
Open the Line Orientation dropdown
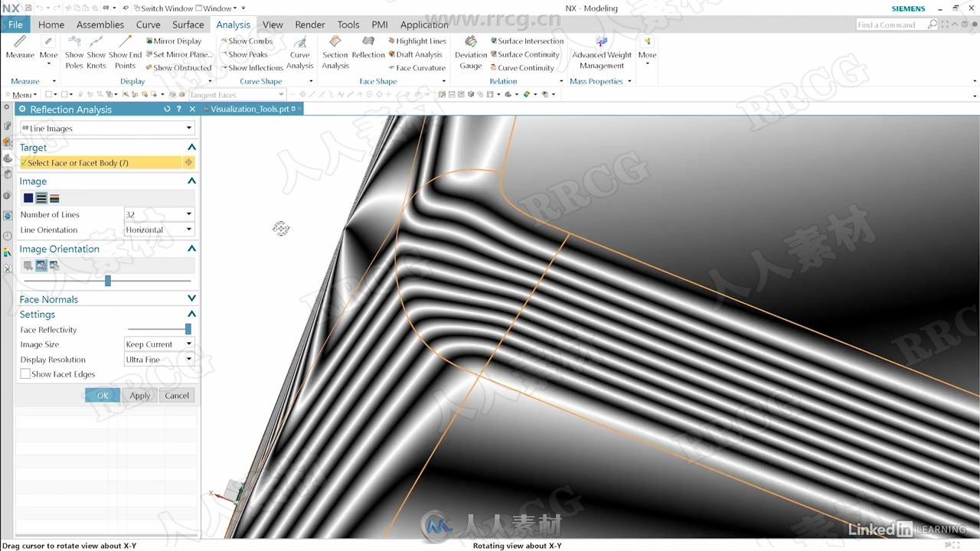(159, 230)
